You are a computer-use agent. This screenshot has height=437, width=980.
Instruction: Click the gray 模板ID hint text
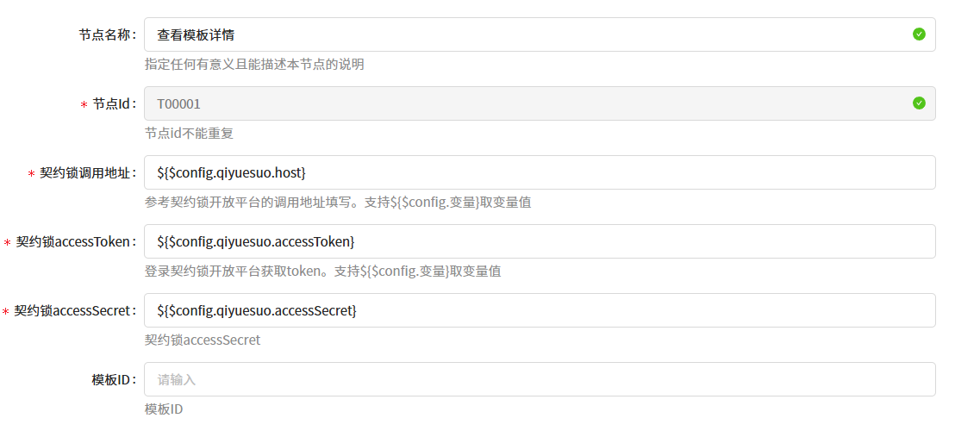click(x=164, y=409)
